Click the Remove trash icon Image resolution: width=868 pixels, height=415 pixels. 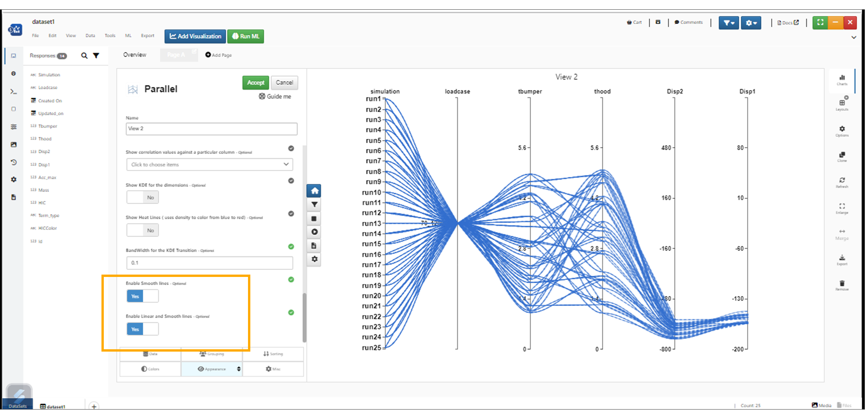click(x=842, y=285)
